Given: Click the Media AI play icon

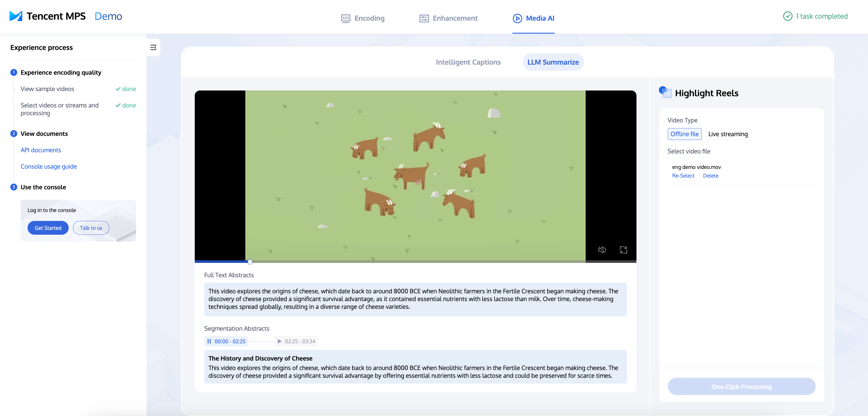Looking at the screenshot, I should (517, 18).
